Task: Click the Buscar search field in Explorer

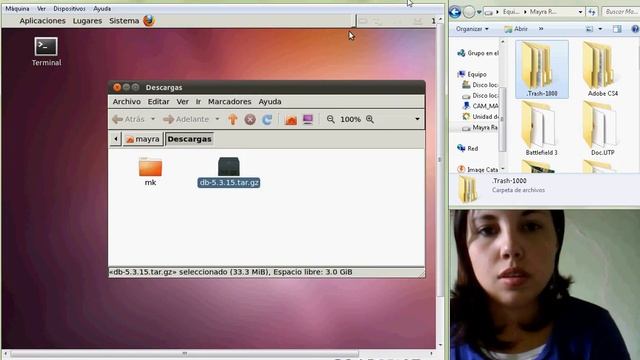Action: 620,12
